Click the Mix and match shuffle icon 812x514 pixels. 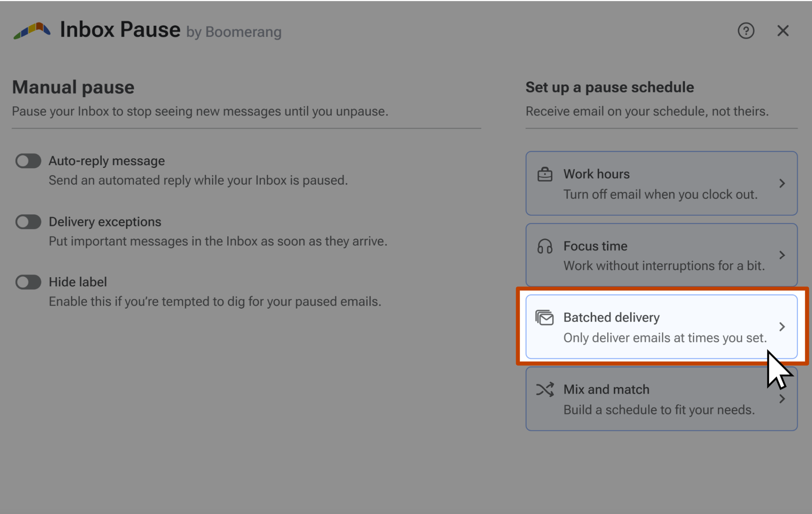[545, 390]
